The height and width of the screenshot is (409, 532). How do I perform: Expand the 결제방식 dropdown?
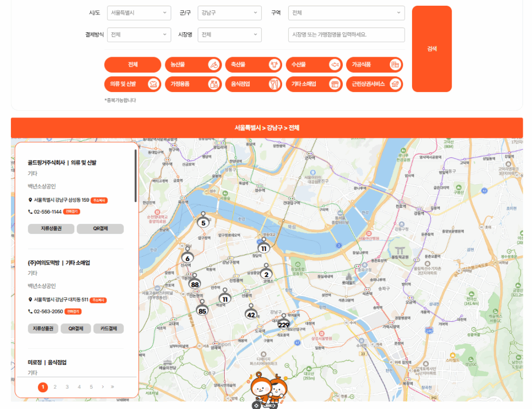(x=139, y=35)
